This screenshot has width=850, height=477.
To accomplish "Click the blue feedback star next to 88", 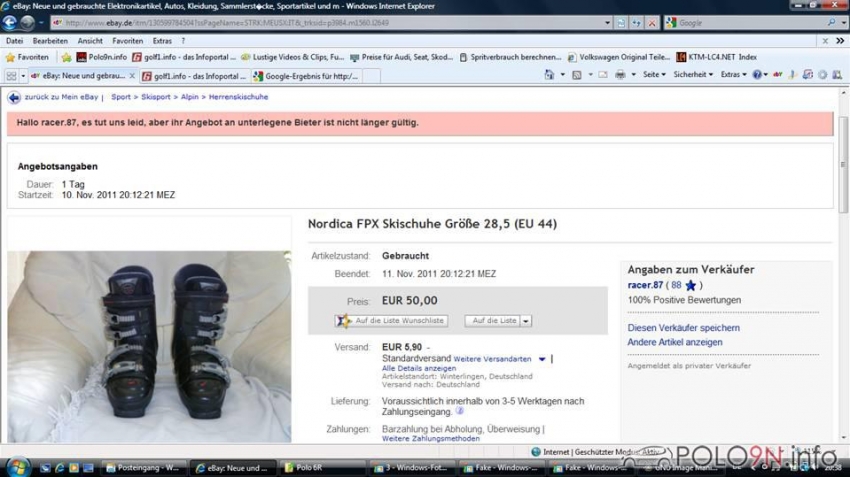I will [690, 285].
